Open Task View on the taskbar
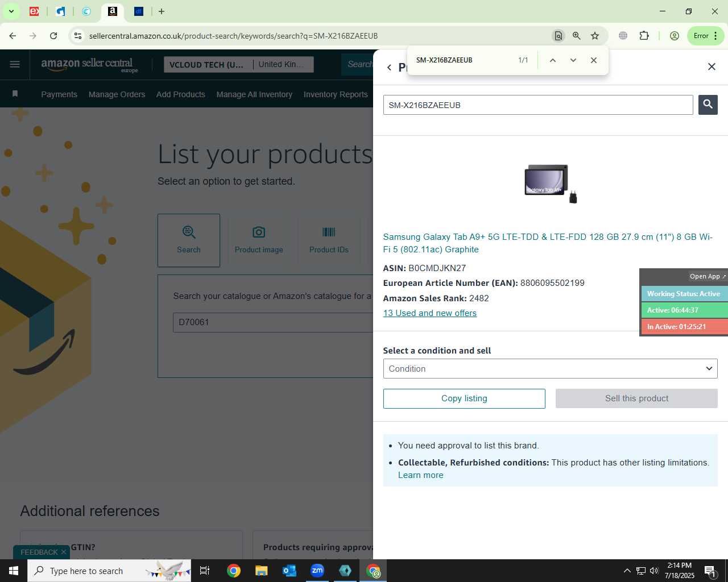 205,571
